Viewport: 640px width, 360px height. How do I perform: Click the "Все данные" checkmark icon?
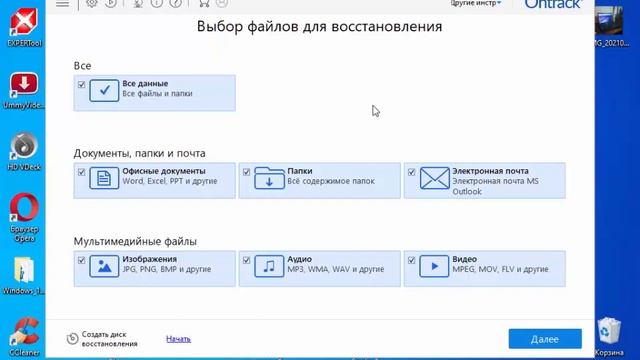coord(104,90)
